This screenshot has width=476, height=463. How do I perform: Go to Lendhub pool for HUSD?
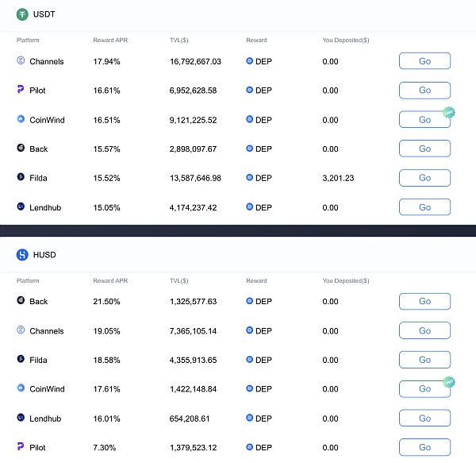point(424,419)
